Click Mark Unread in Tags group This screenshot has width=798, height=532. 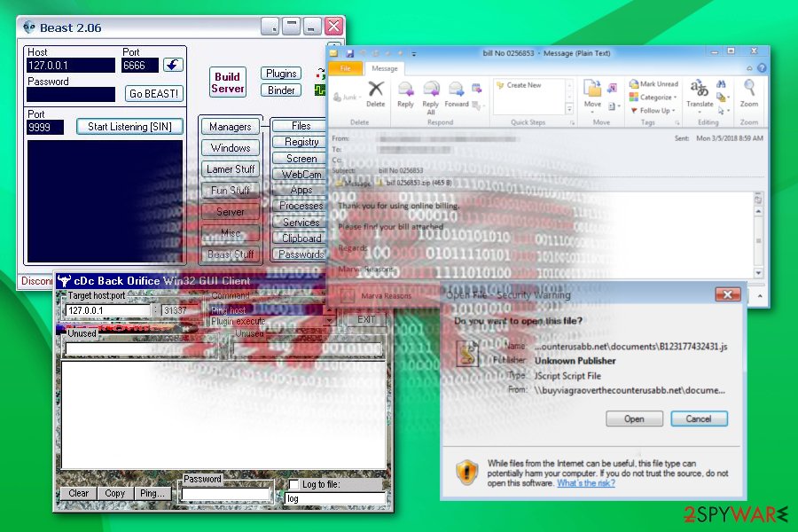[x=654, y=84]
